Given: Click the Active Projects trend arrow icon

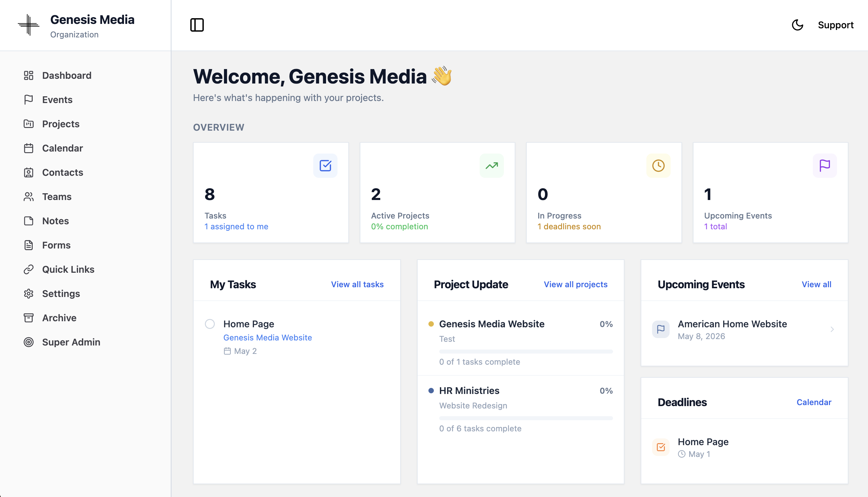Looking at the screenshot, I should point(492,166).
